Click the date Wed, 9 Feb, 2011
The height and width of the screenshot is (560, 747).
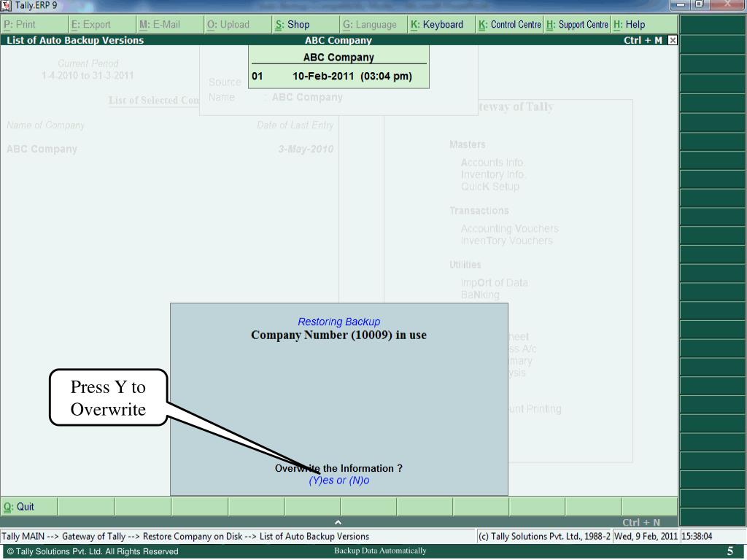tap(646, 536)
